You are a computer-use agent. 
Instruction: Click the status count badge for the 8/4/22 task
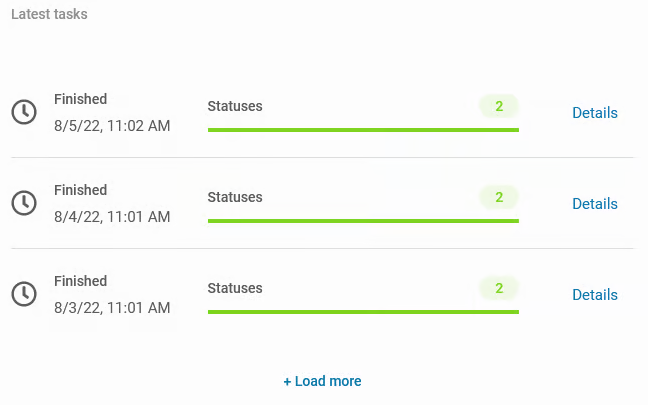[499, 197]
